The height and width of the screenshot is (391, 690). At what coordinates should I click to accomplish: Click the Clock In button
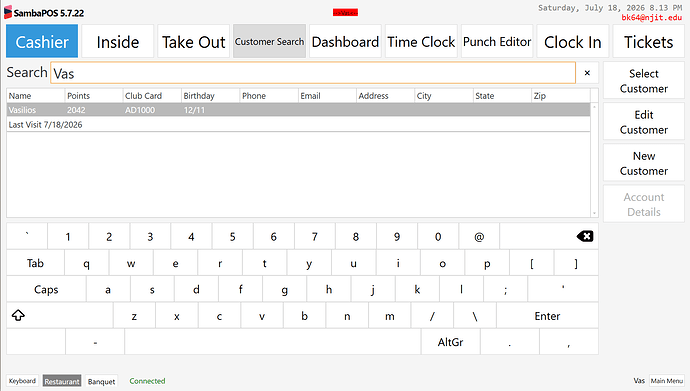(x=573, y=41)
